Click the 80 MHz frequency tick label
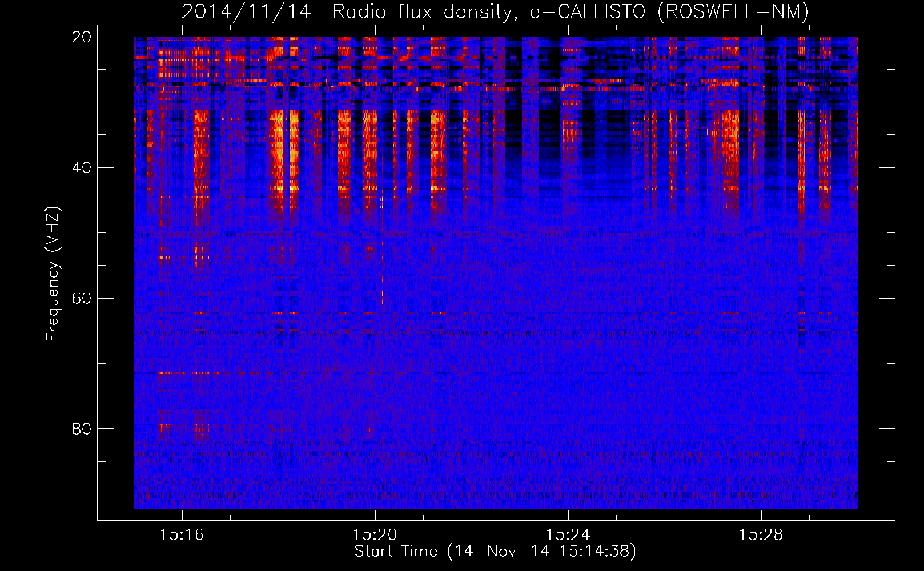The image size is (924, 571). tap(82, 429)
